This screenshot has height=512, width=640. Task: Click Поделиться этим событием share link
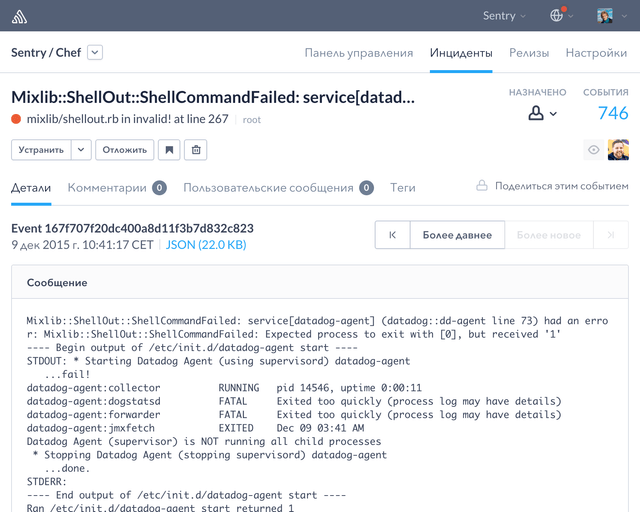pyautogui.click(x=562, y=186)
